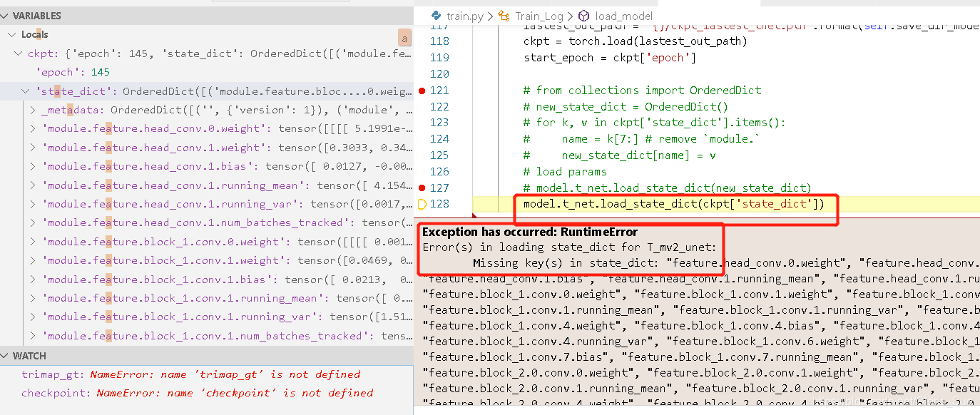
Task: Click comment '# load params'
Action: (x=565, y=172)
